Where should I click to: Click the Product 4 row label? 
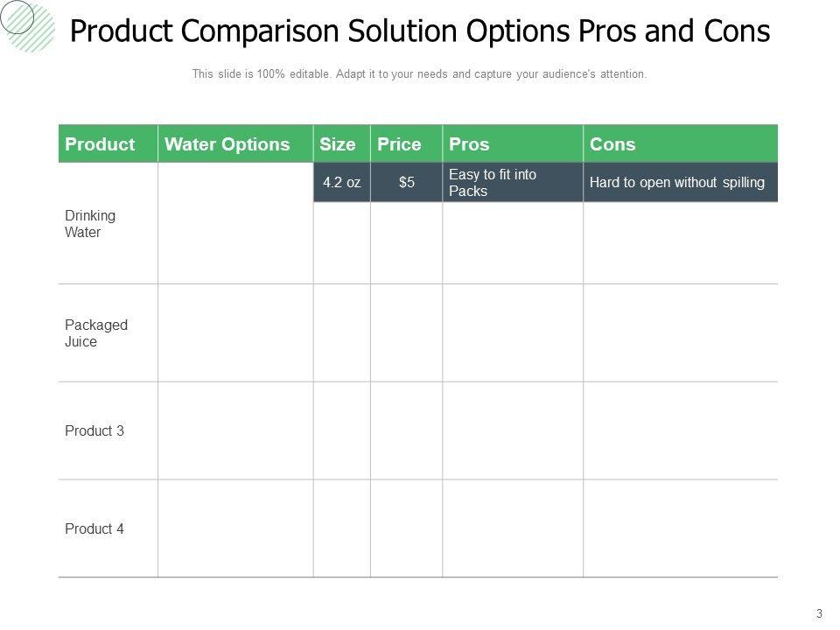click(x=94, y=528)
